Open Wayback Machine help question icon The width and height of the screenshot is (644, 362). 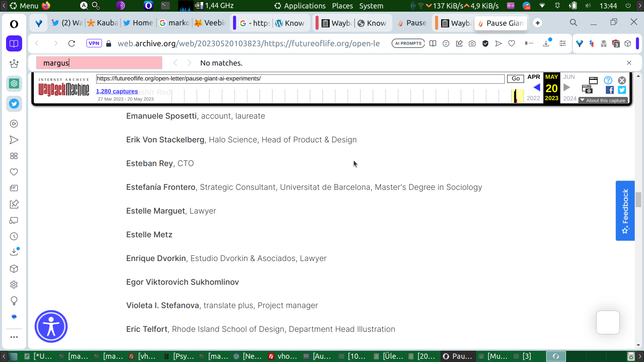click(x=608, y=80)
